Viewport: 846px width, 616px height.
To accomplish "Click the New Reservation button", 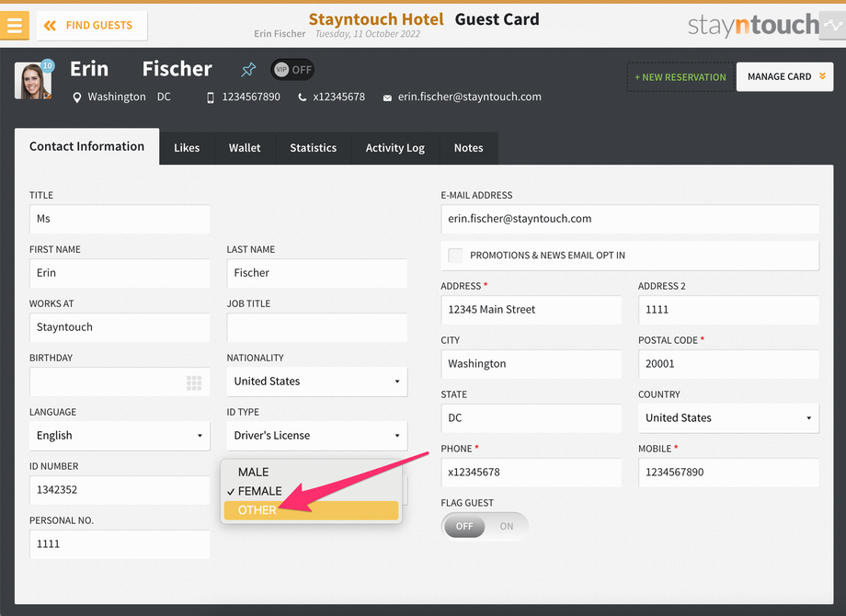I will point(680,77).
